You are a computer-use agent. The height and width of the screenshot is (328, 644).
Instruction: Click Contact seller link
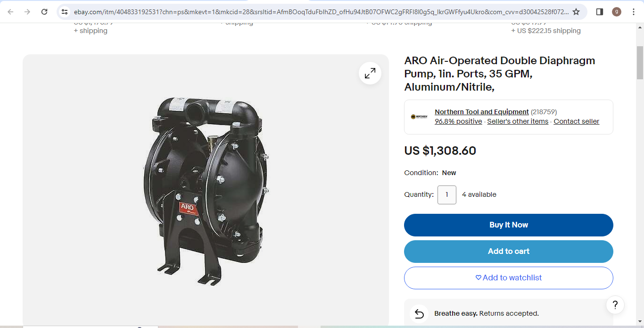pyautogui.click(x=576, y=121)
